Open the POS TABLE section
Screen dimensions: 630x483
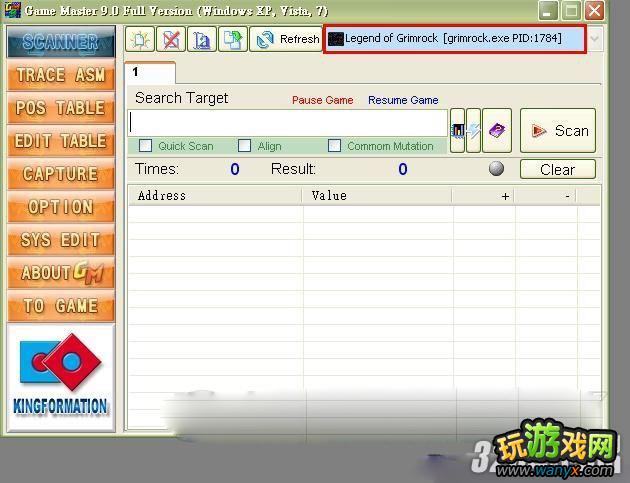point(61,108)
